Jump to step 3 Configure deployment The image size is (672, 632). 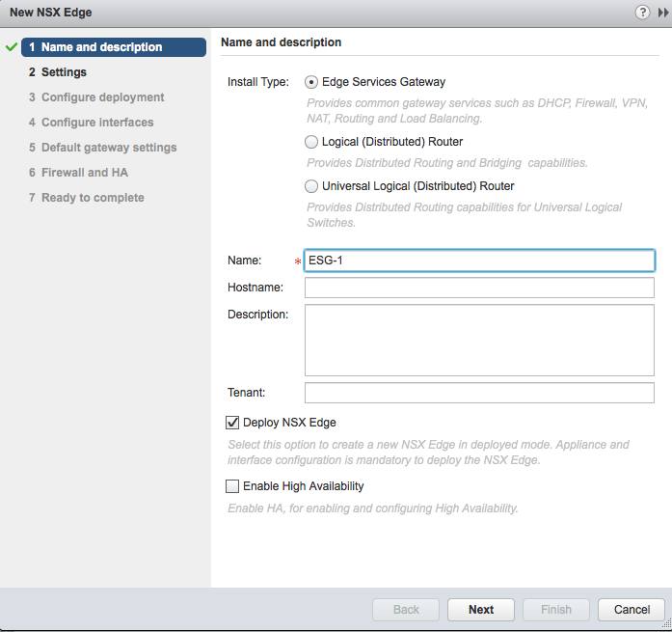tap(96, 97)
